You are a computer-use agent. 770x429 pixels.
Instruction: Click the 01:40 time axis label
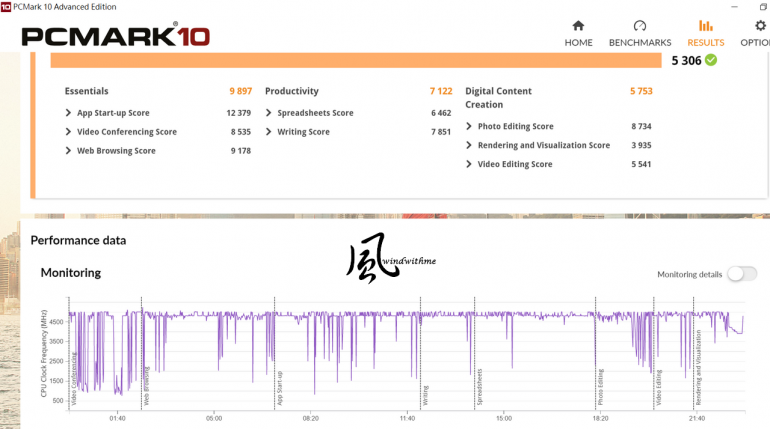117,419
